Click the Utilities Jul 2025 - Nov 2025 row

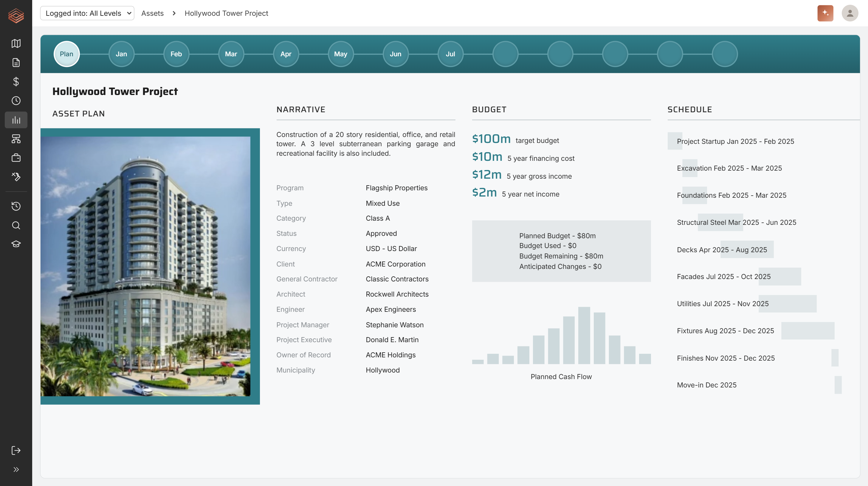(x=723, y=303)
